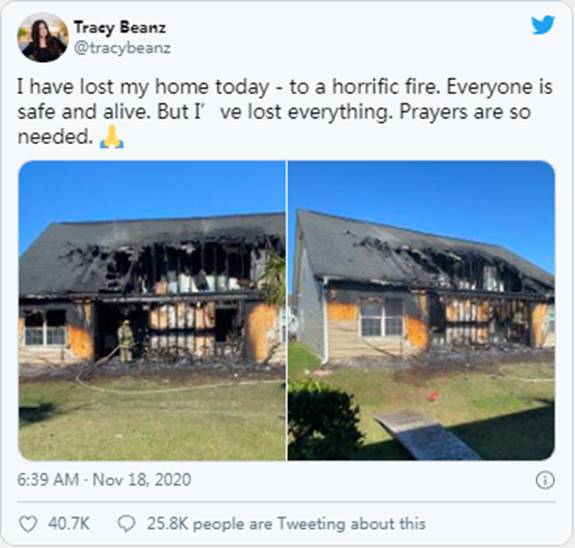Click the "I have lost my home" text
This screenshot has height=548, width=575.
coord(113,87)
